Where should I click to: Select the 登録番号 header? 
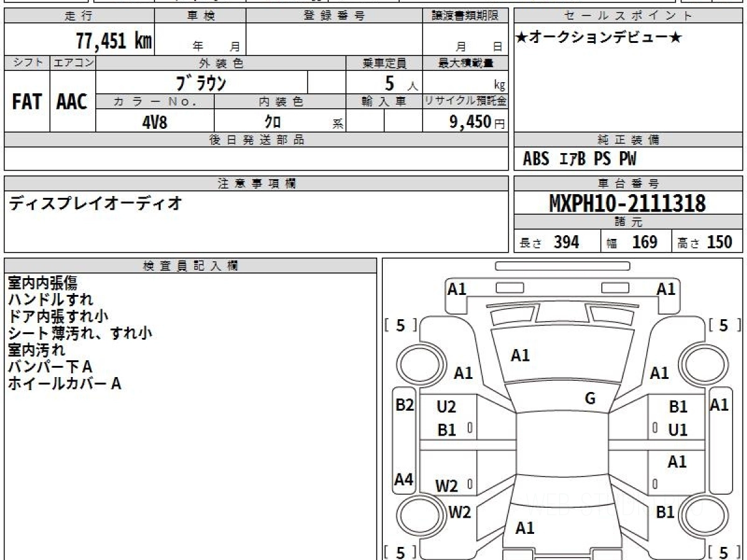[334, 16]
